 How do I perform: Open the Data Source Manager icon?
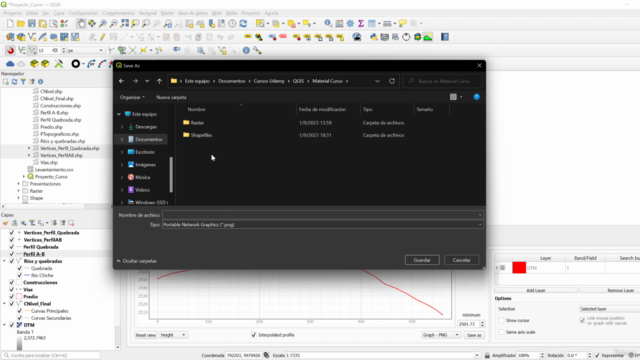pyautogui.click(x=10, y=37)
